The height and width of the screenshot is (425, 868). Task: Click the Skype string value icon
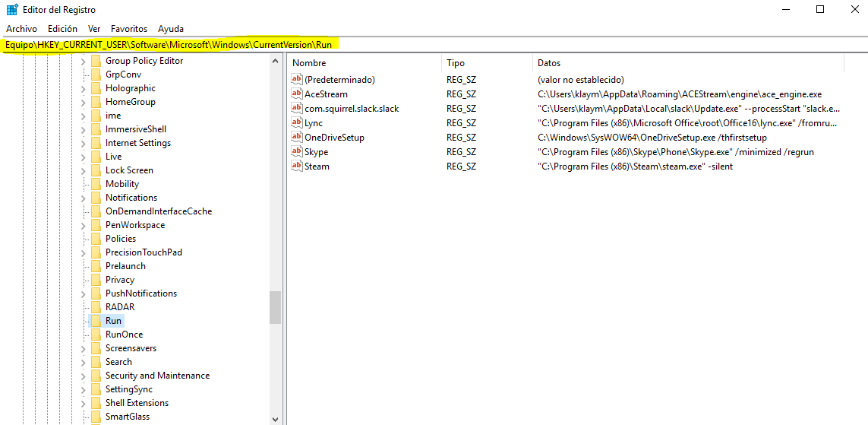point(297,151)
